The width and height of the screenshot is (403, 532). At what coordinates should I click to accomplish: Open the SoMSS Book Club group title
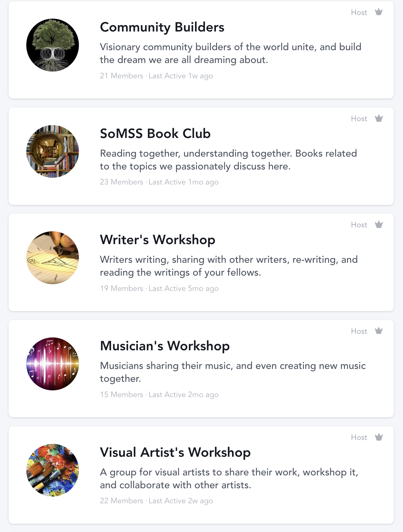pos(155,134)
